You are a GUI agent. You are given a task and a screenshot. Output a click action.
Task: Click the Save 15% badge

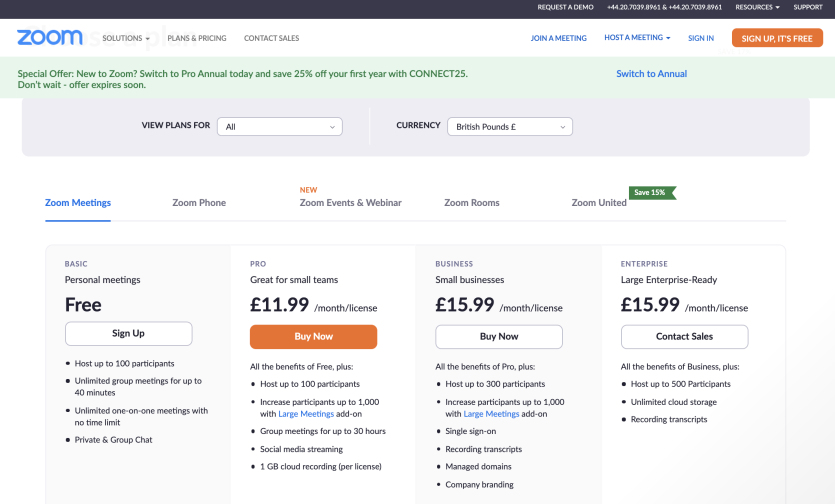click(x=652, y=192)
